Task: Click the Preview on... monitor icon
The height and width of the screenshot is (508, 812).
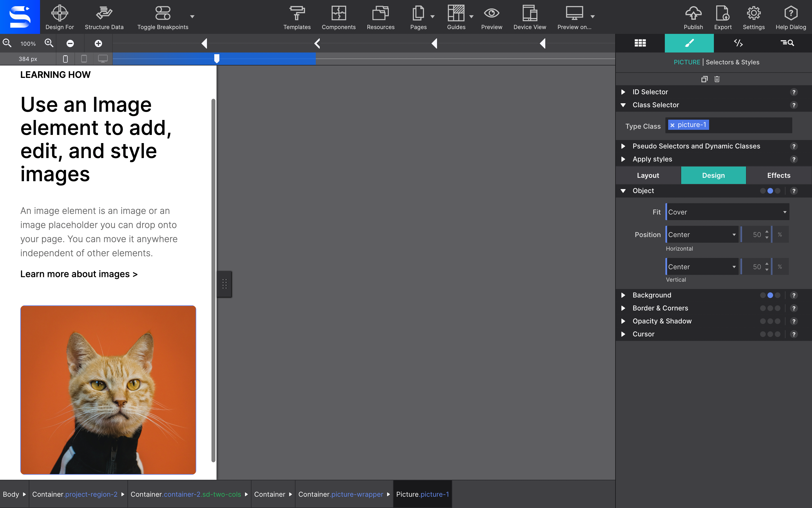Action: 574,14
